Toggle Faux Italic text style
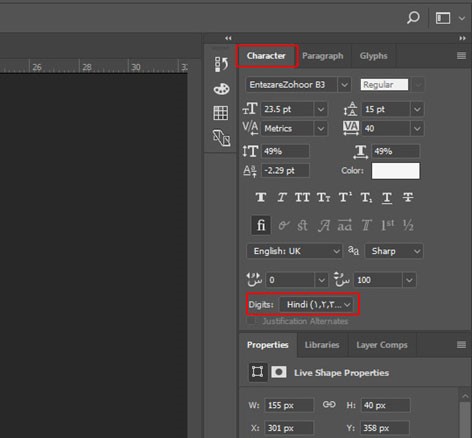The width and height of the screenshot is (472, 438). (282, 197)
